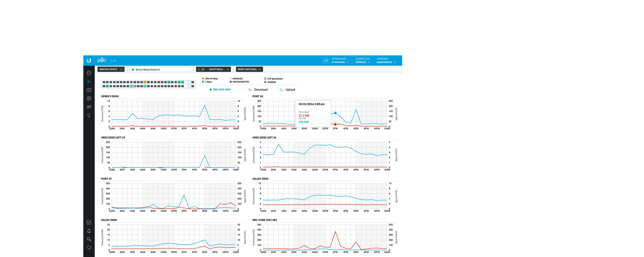Open the Insights lightbulb icon in sidebar
644x257 pixels.
89,115
